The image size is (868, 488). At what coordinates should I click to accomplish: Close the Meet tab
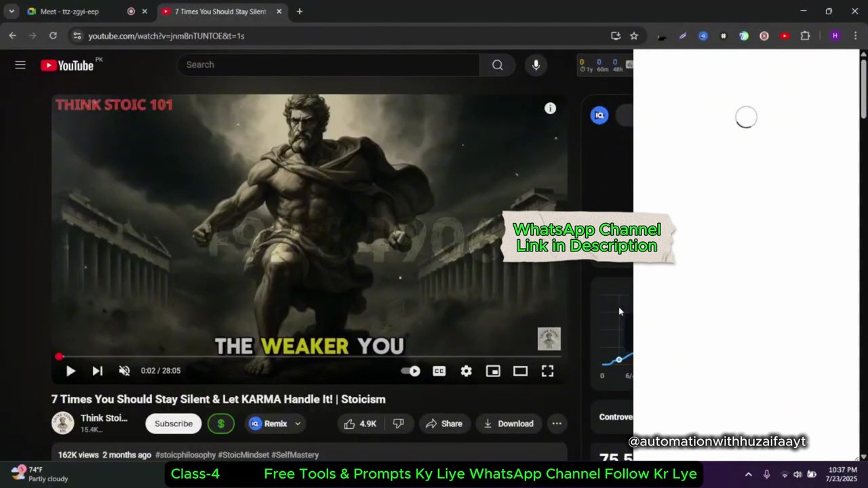tap(144, 12)
